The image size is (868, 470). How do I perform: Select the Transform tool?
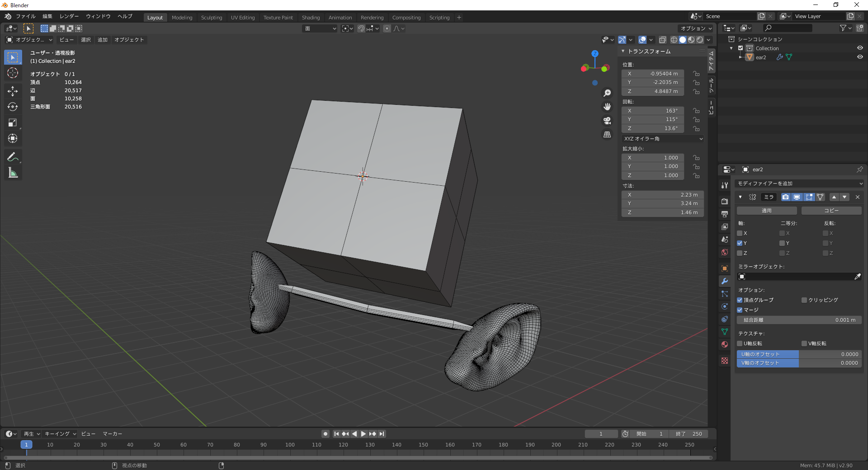[x=13, y=139]
